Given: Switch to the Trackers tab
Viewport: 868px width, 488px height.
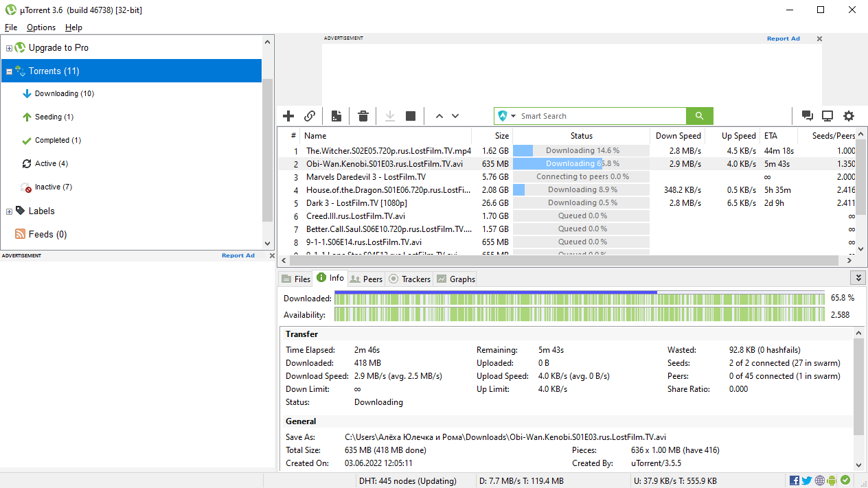Looking at the screenshot, I should point(409,279).
